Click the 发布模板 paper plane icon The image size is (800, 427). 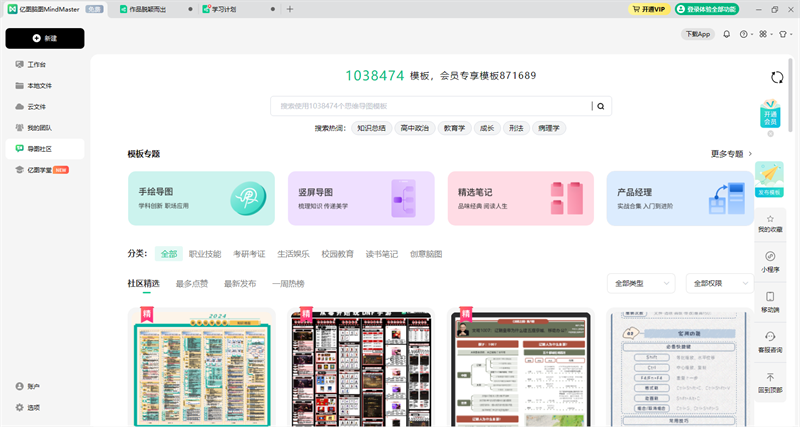coord(769,179)
